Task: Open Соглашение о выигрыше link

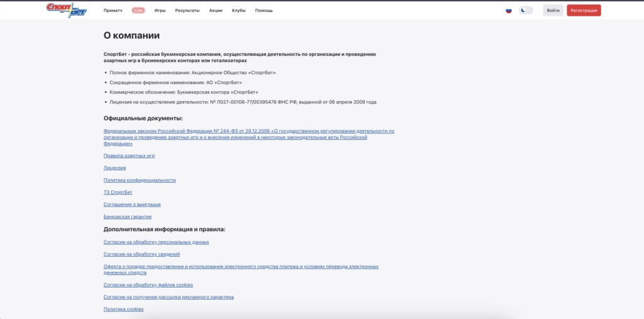Action: click(132, 204)
